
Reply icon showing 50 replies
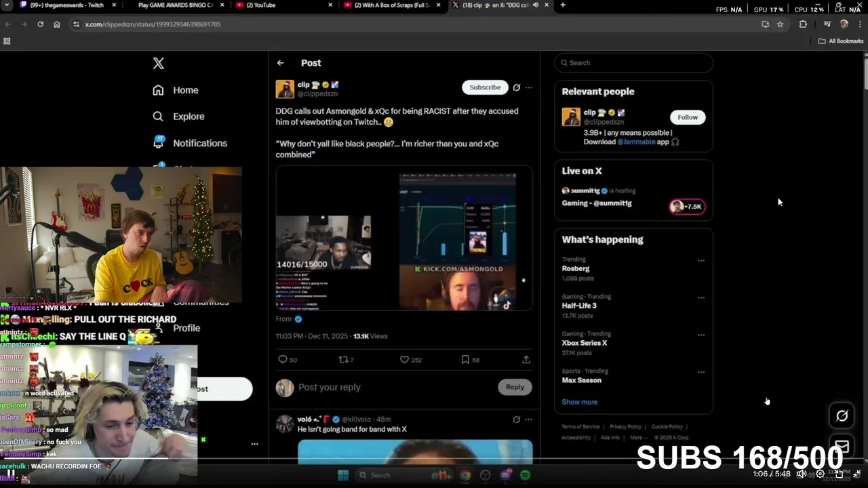(288, 360)
